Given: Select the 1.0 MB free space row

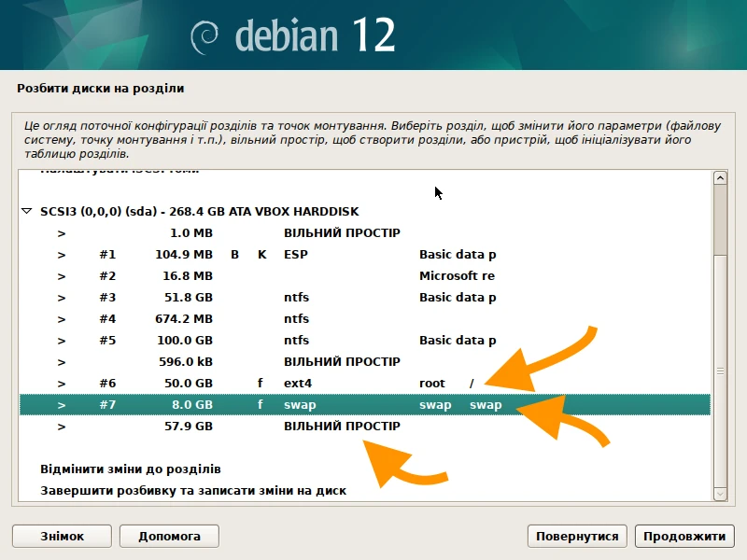Looking at the screenshot, I should [365, 232].
